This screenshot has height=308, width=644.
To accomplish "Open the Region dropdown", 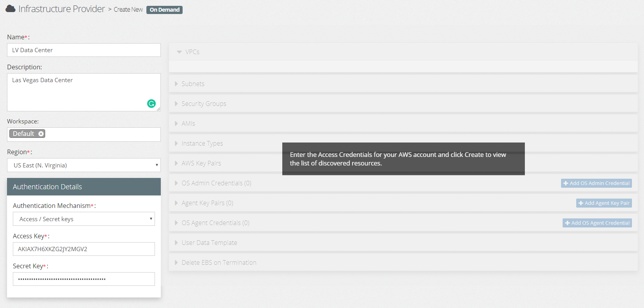I will (84, 165).
